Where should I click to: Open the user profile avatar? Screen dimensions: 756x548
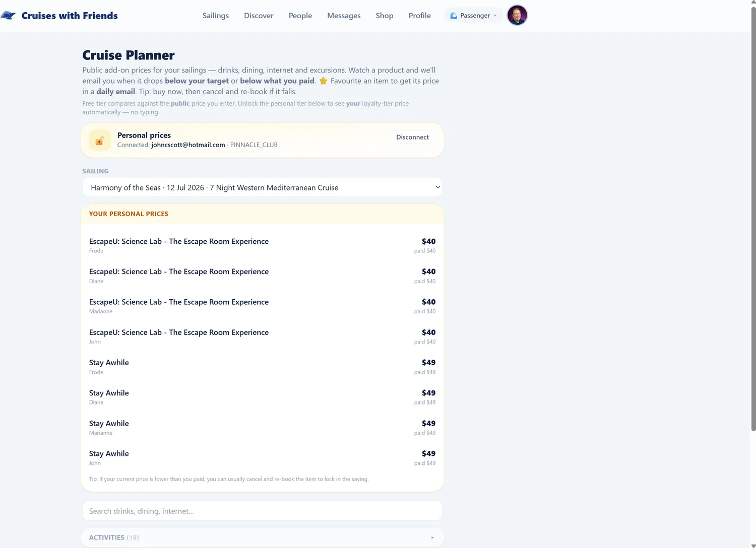pyautogui.click(x=517, y=16)
